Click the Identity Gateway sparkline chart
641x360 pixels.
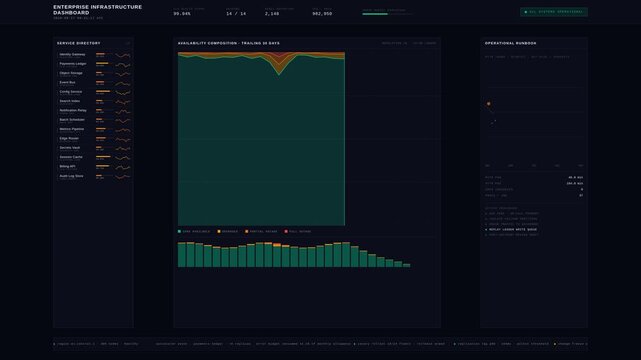(x=123, y=55)
